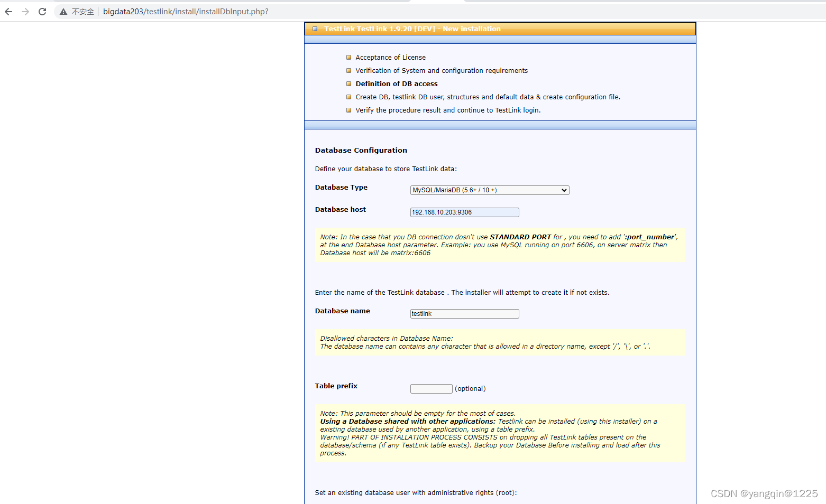Viewport: 826px width, 504px height.
Task: Click the TestLink 1.9.20 New installation title
Action: [x=412, y=29]
